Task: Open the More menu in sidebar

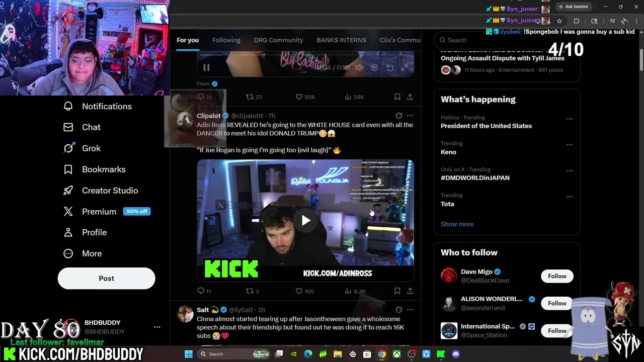Action: (82, 253)
